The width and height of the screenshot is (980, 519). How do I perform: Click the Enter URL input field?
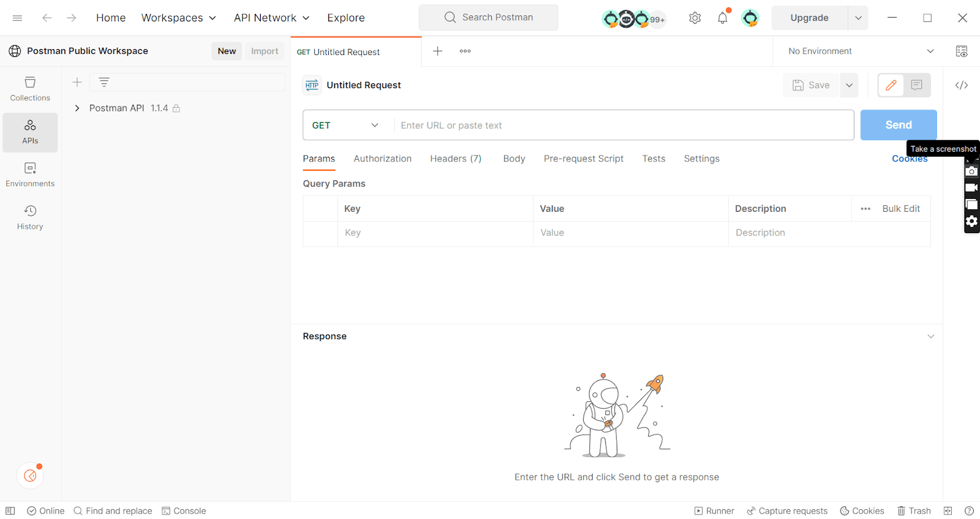tap(624, 125)
